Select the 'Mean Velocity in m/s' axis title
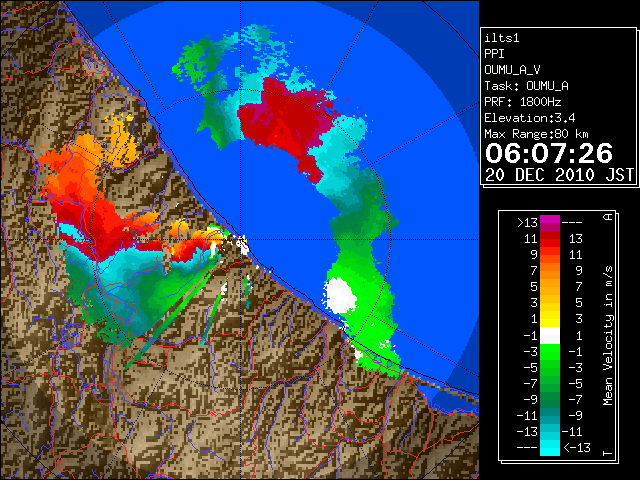Image resolution: width=640 pixels, height=480 pixels. 608,335
